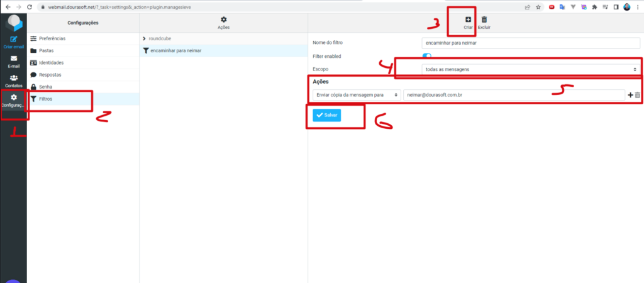Viewport: 644px width, 283px height.
Task: Open the Enviar cópia da mensagem para dropdown
Action: pyautogui.click(x=357, y=95)
